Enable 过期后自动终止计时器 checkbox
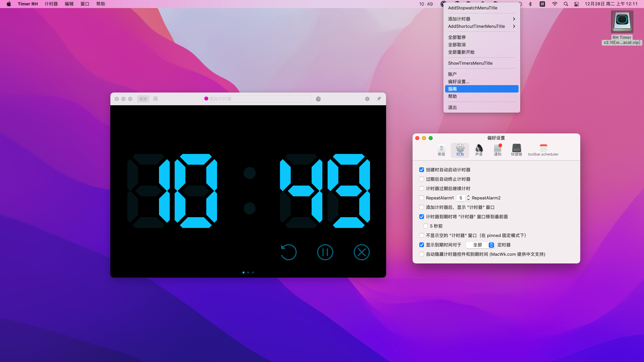This screenshot has width=644, height=362. [x=422, y=179]
